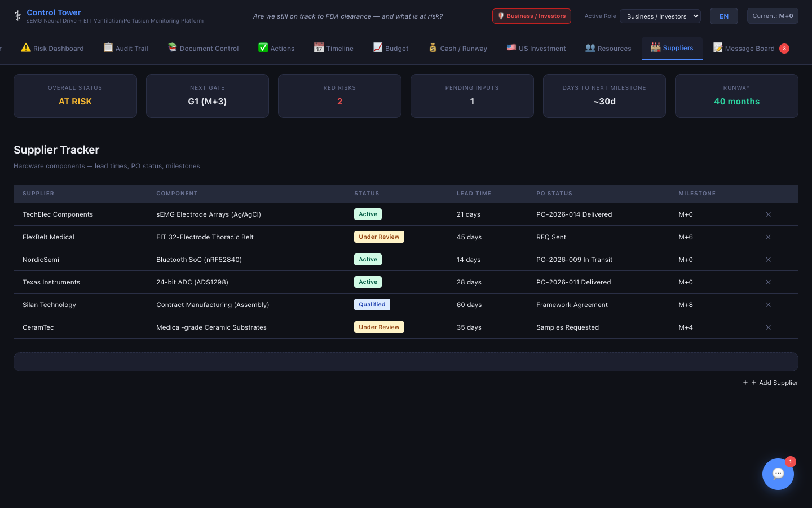This screenshot has height=508, width=812.
Task: Click the Add Supplier button
Action: point(770,383)
